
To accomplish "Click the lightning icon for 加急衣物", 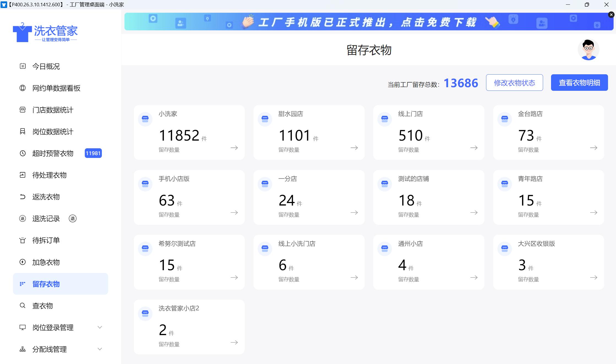I will (23, 262).
